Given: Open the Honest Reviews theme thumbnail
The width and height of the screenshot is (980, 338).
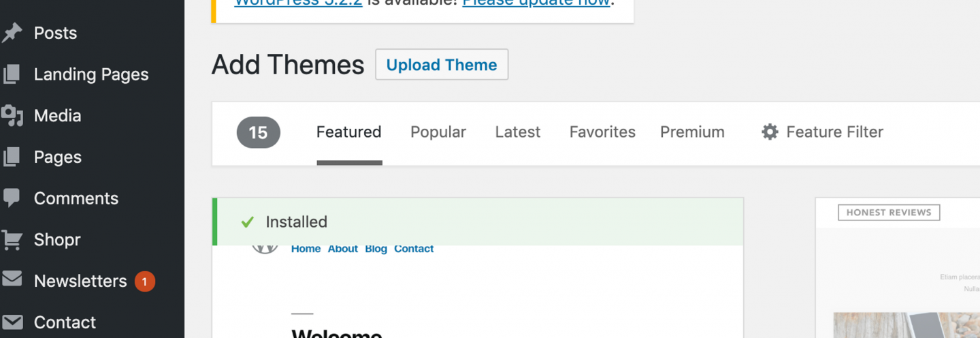Looking at the screenshot, I should [x=897, y=268].
